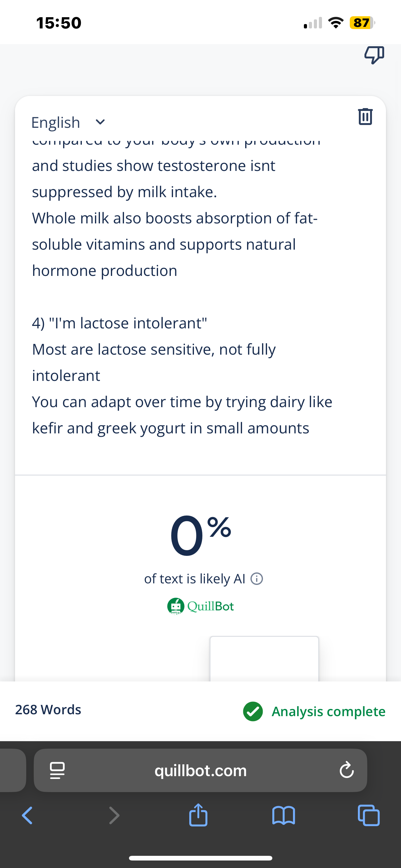The width and height of the screenshot is (401, 868).
Task: Tap the QuillBot logo
Action: (x=200, y=606)
